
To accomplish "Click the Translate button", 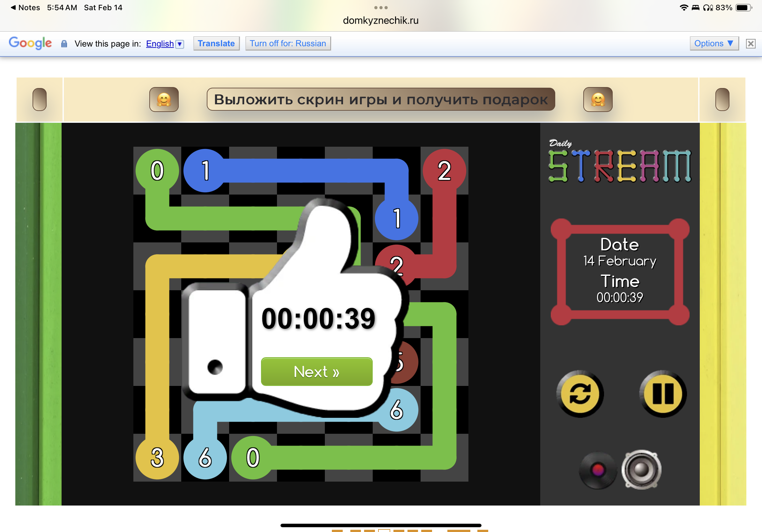I will 216,43.
